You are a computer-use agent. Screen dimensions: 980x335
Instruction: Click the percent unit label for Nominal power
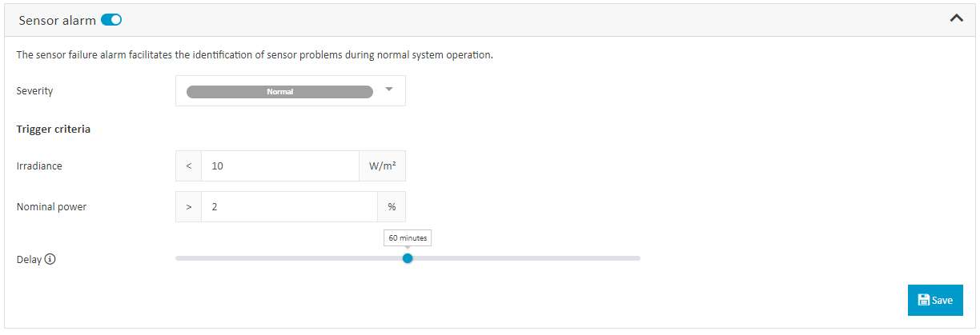(x=392, y=206)
